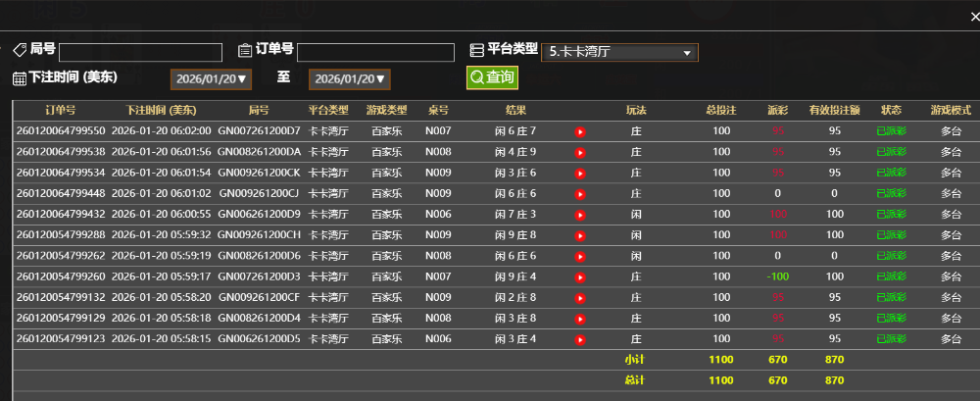Click the calendar icon beside 下注时间

(x=20, y=78)
